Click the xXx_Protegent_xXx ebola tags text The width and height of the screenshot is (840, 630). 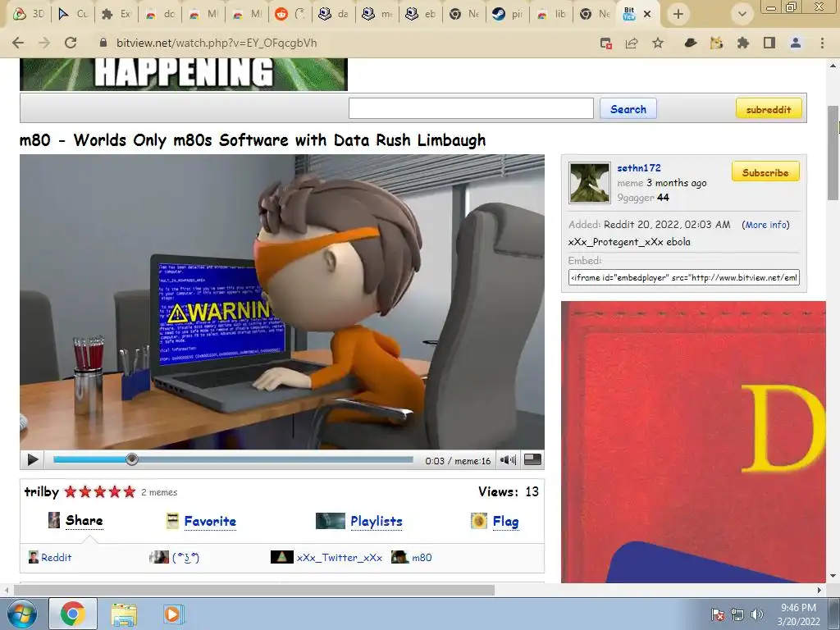629,242
